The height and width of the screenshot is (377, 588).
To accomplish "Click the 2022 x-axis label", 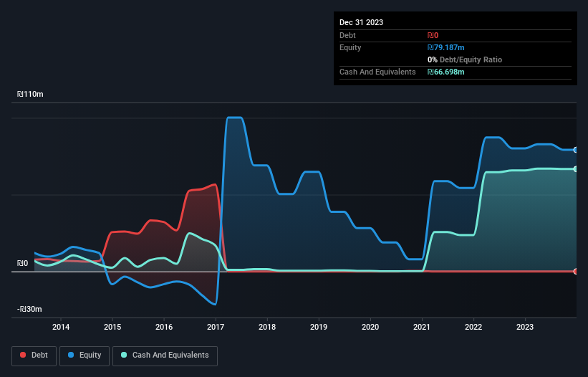I will pyautogui.click(x=473, y=327).
